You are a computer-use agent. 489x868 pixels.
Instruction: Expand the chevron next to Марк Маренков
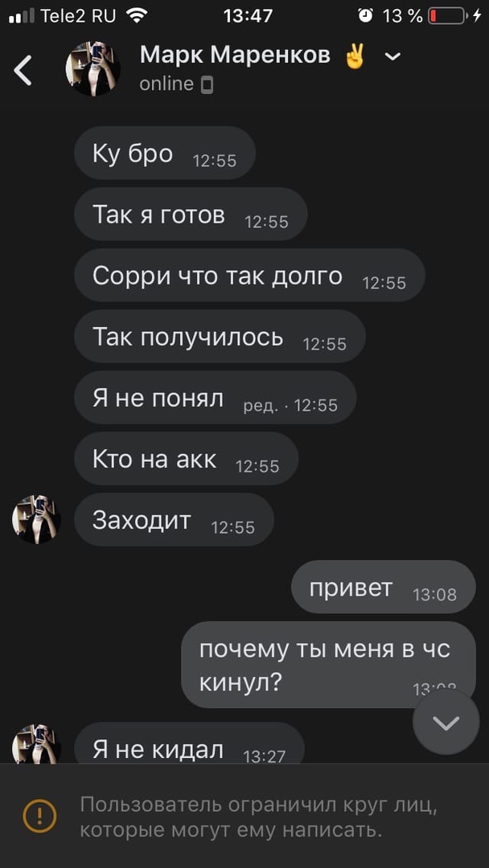tap(392, 56)
